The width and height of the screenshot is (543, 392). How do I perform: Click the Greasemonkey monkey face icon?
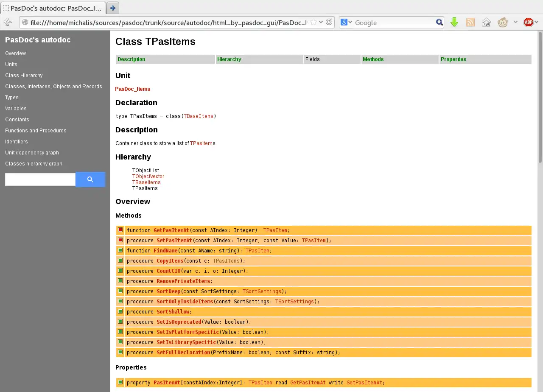[503, 22]
